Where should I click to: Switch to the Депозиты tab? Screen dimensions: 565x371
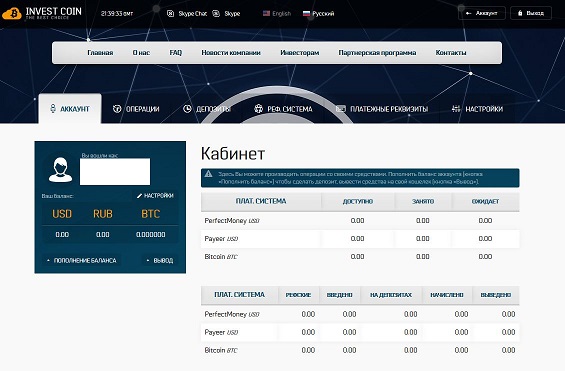pos(207,109)
